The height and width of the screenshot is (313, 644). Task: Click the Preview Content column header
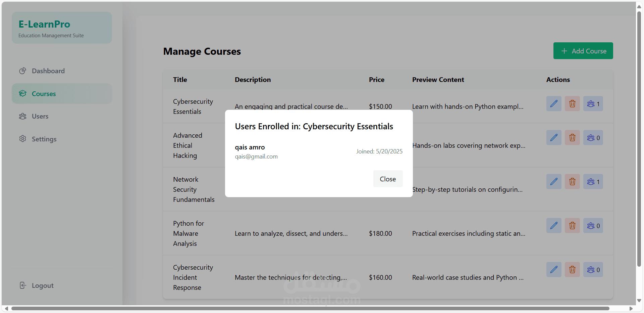pos(438,80)
